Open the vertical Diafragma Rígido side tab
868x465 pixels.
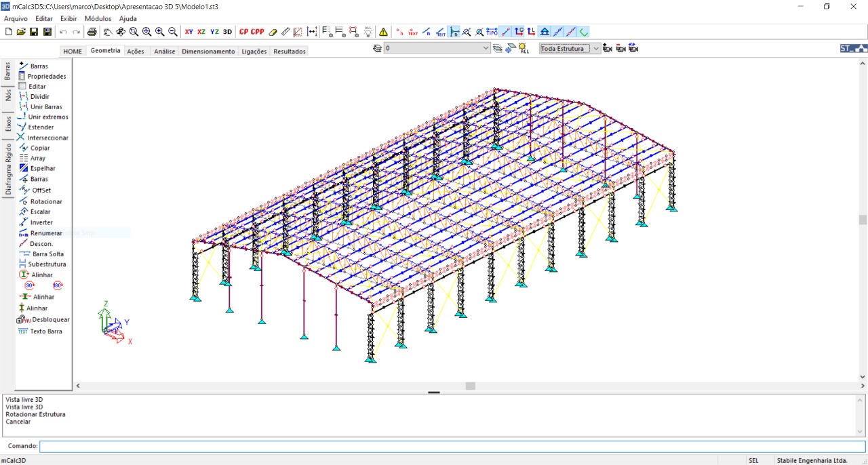(x=8, y=169)
